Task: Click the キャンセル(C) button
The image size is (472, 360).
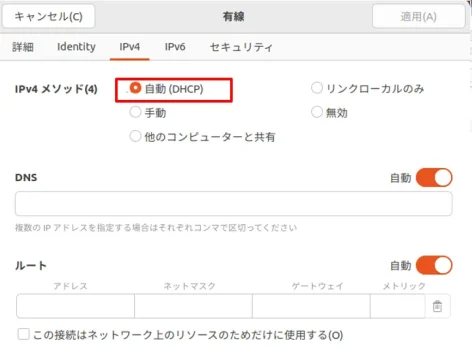Action: [x=48, y=16]
